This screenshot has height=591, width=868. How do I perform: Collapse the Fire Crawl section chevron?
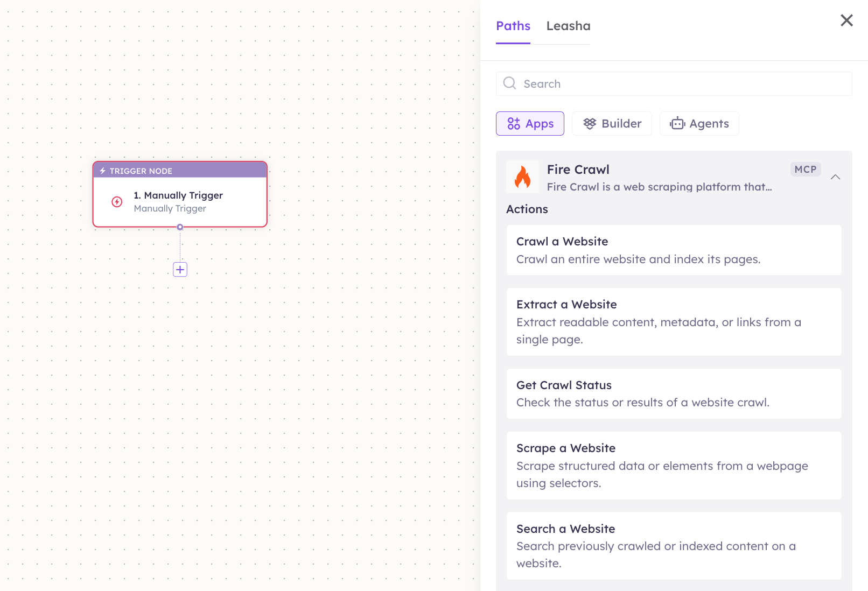(835, 177)
